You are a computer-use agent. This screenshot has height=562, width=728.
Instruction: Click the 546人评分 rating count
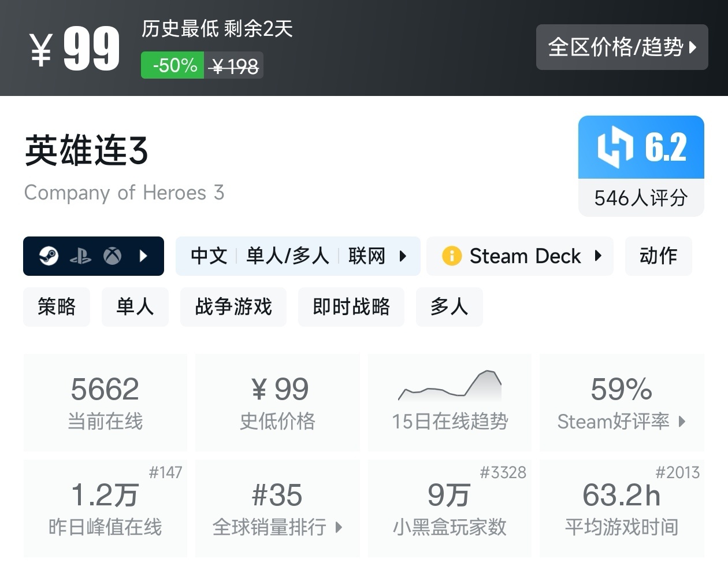641,198
